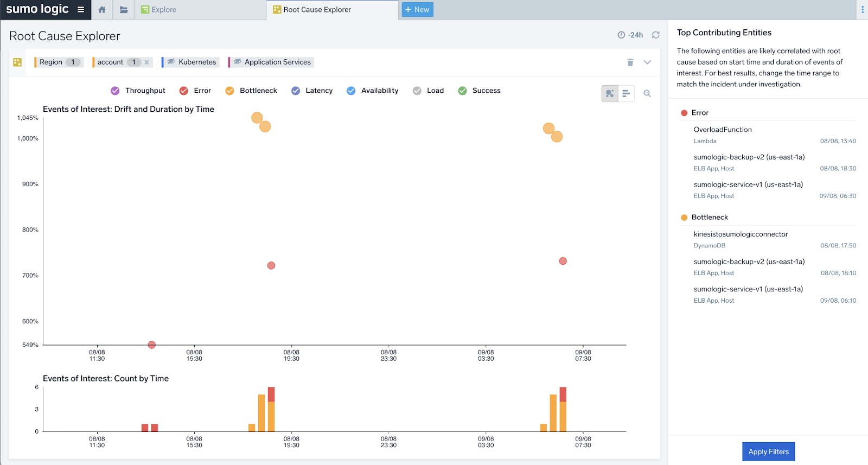Click Top Contributing Entities heading

pos(724,33)
